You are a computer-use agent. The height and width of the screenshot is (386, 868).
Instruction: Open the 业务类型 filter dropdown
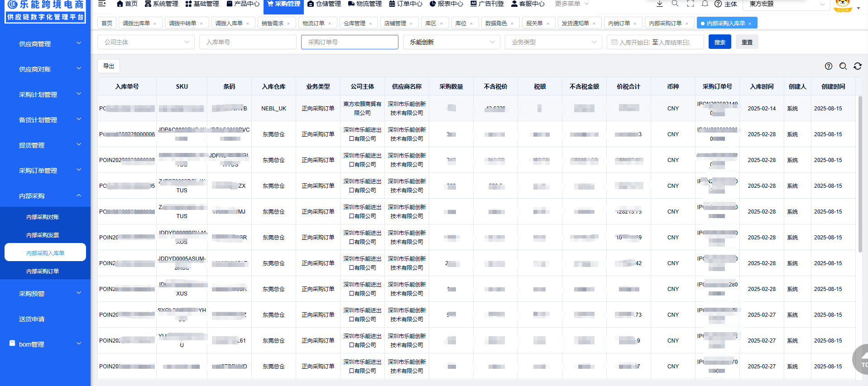554,42
